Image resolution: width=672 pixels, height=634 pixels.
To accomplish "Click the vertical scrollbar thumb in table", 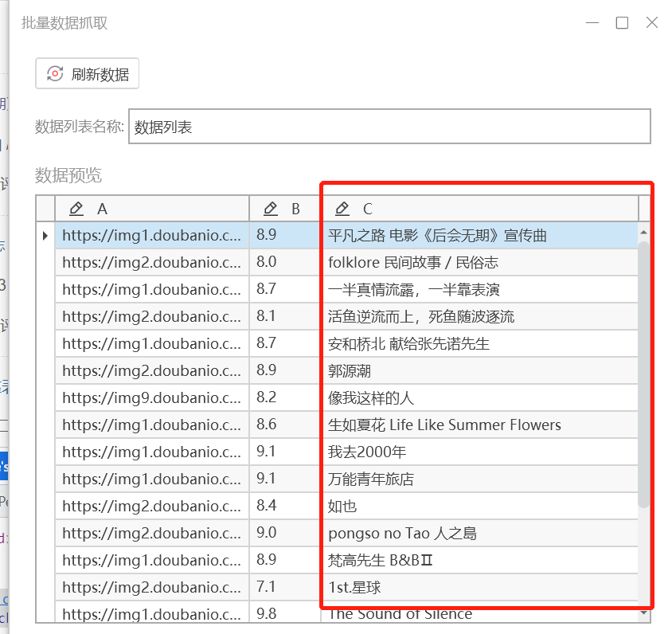I will click(x=643, y=374).
